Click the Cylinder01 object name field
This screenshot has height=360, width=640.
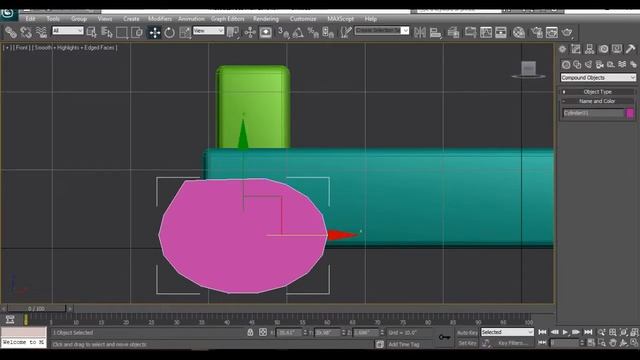point(593,113)
